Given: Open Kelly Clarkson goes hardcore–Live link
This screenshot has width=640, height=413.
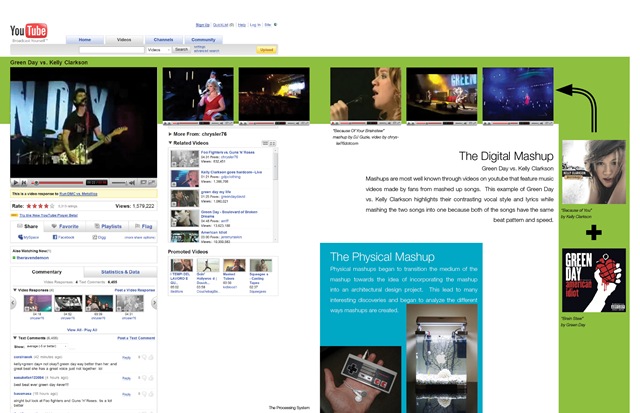Looking at the screenshot, I should [231, 172].
